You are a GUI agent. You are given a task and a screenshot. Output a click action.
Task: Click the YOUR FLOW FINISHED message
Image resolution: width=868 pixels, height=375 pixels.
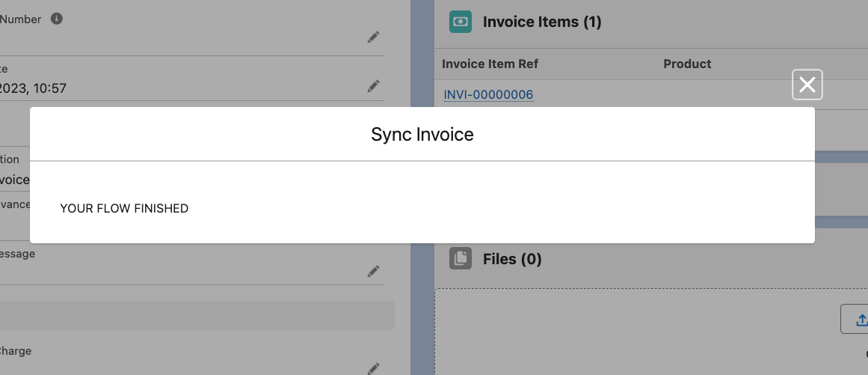point(124,208)
